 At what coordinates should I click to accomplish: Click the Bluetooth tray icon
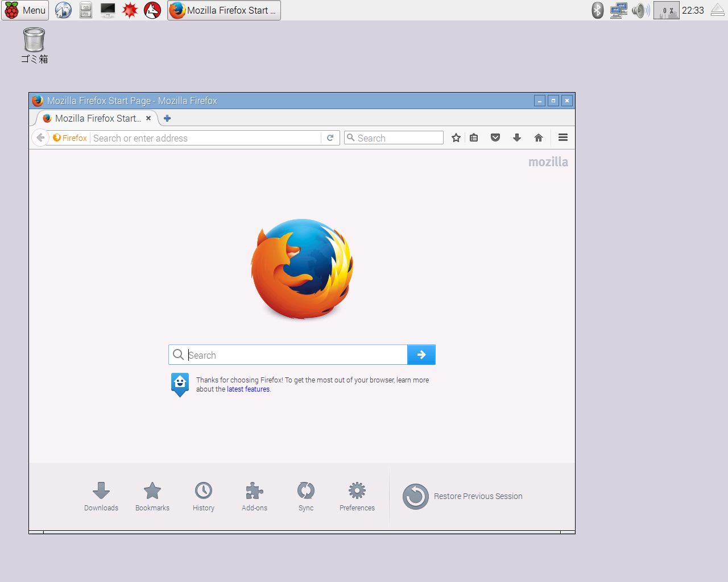597,10
